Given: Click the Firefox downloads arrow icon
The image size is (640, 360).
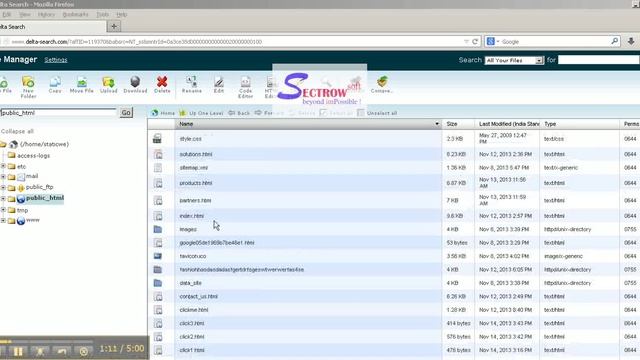Looking at the screenshot, I should pyautogui.click(x=631, y=41).
